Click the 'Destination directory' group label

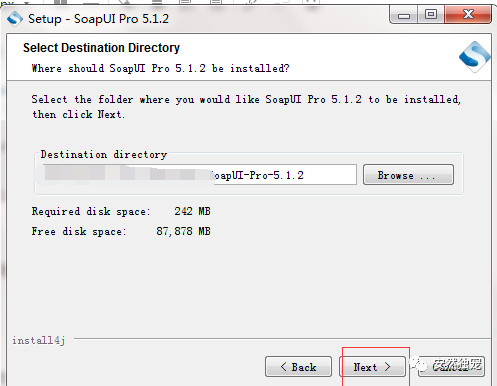104,154
